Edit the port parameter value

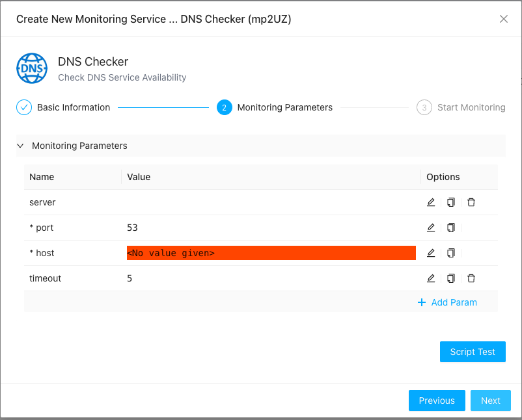click(431, 228)
